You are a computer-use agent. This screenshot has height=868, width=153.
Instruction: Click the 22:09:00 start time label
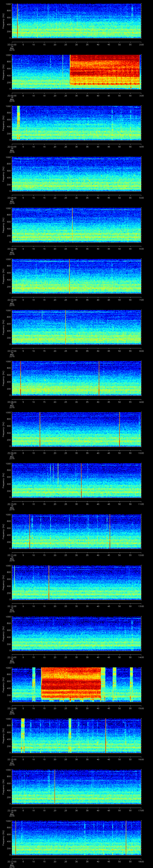click(12, 453)
